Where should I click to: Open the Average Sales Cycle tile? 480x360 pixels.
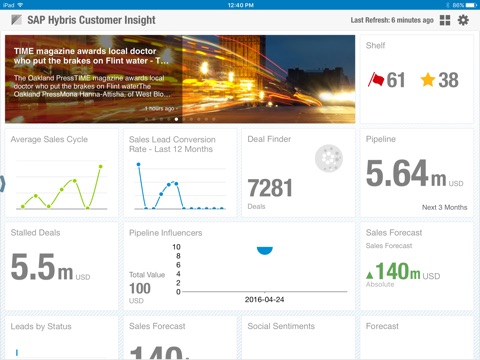point(61,173)
